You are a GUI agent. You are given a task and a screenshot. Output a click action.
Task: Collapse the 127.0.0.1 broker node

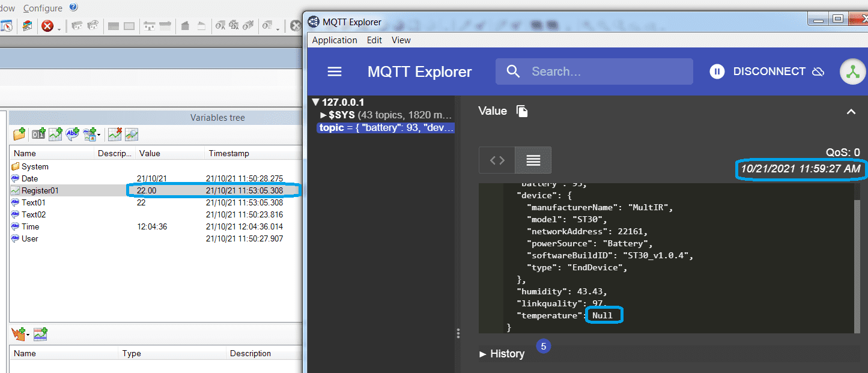tap(316, 102)
